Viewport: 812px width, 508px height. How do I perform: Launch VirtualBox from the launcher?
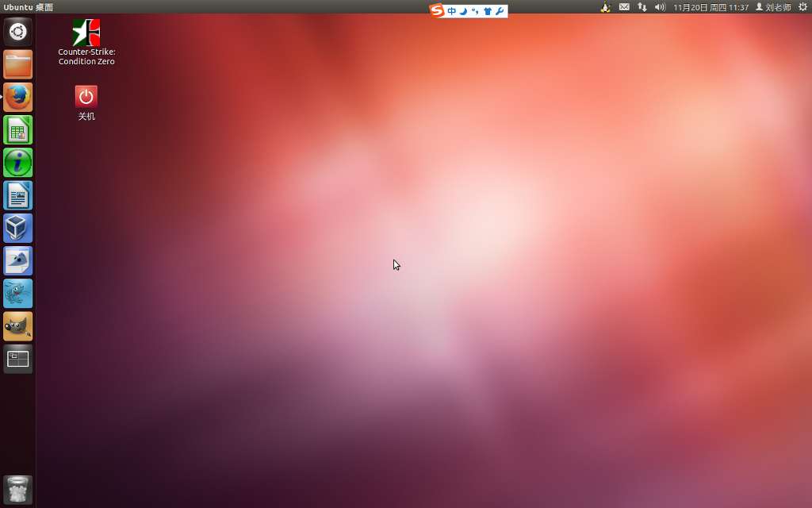(x=17, y=228)
